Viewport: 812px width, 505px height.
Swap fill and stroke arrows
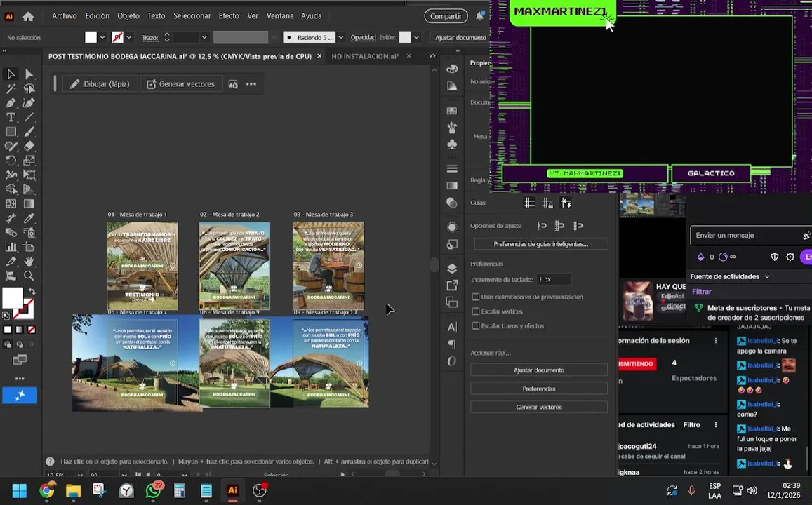tap(32, 292)
